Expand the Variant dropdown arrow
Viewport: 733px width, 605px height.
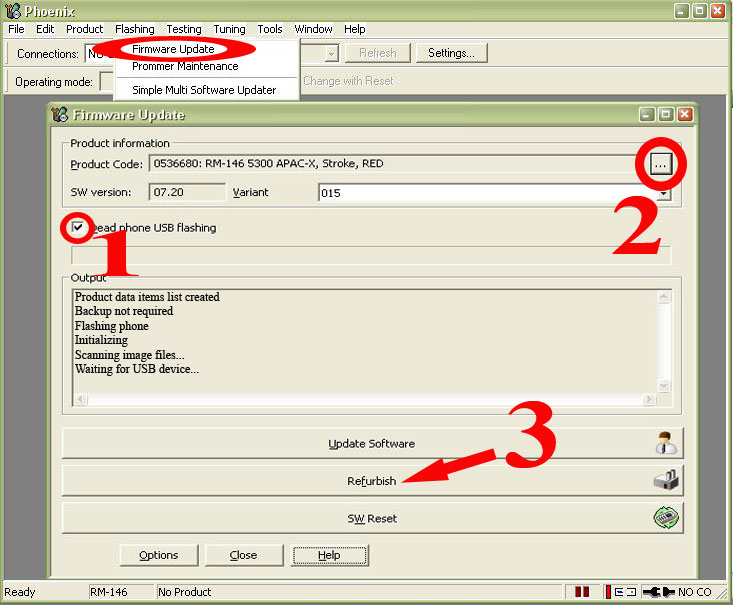tap(664, 194)
